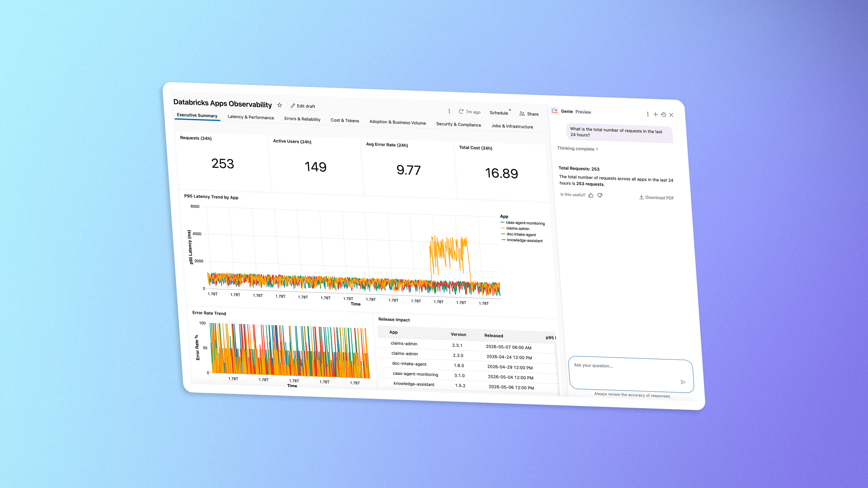
Task: Open Genie chat history
Action: (x=663, y=114)
